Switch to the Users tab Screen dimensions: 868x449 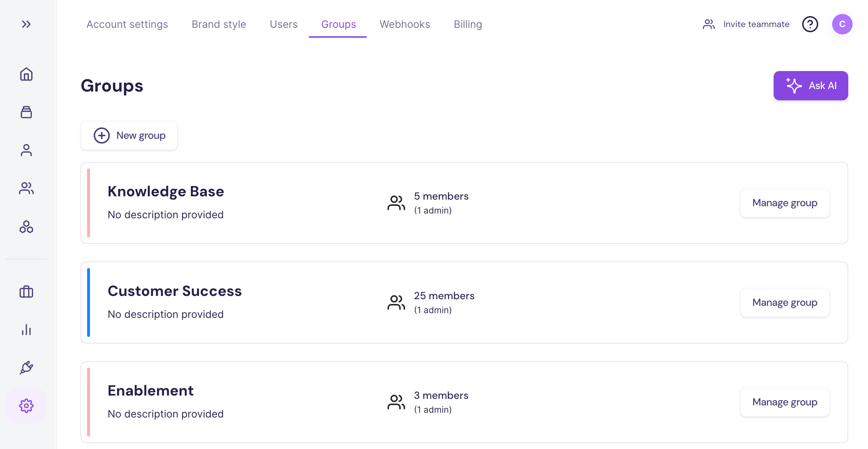coord(284,24)
